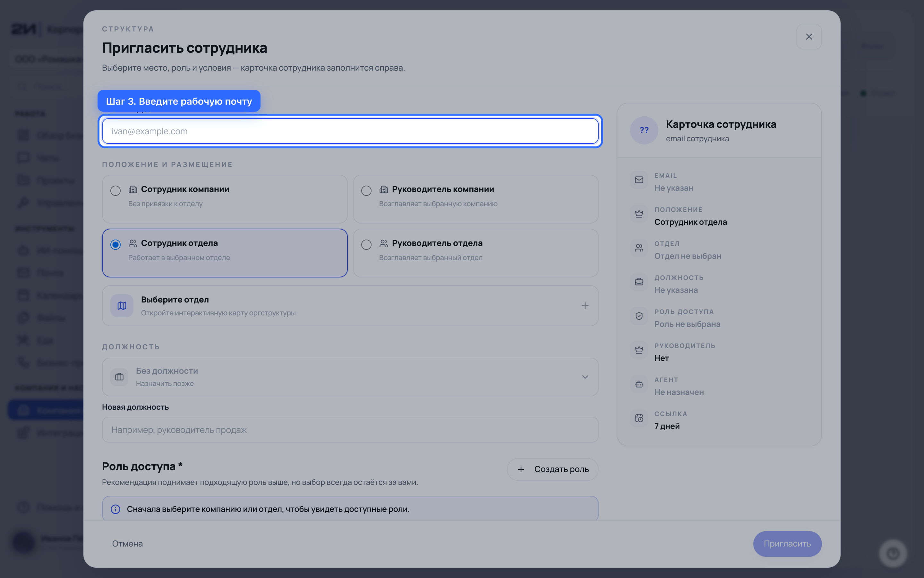Click the crown icon next to ПОЛОЖЕНИЕ
924x578 pixels.
coord(639,214)
